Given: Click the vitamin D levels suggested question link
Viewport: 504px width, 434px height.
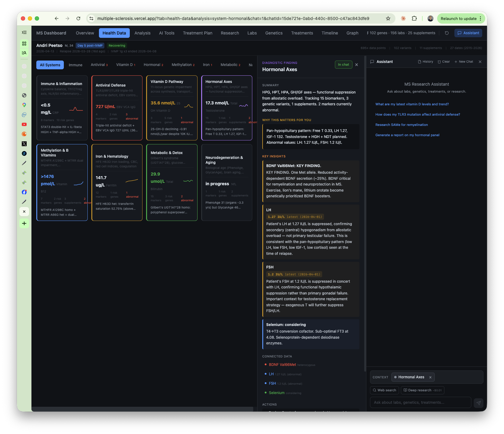Looking at the screenshot, I should coord(412,104).
